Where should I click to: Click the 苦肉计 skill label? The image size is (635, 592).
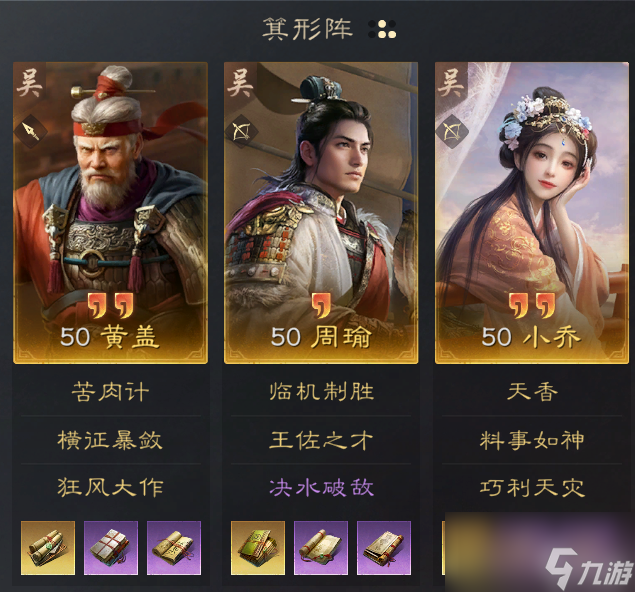tap(111, 392)
